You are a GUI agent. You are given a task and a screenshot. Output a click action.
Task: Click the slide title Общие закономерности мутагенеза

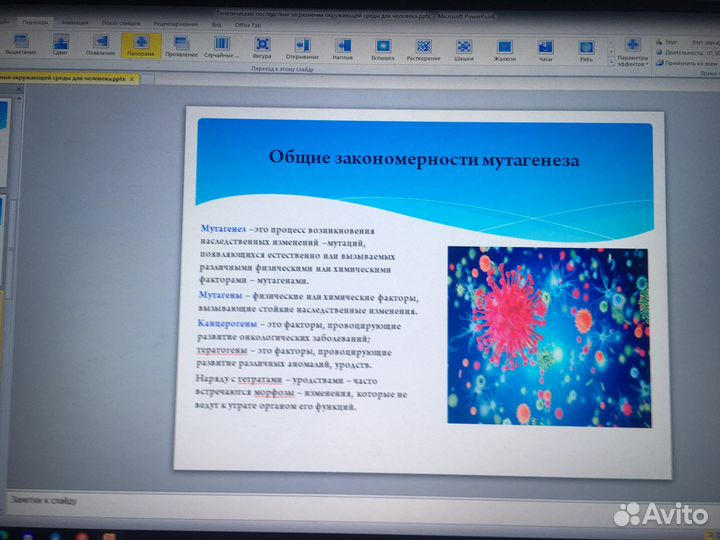(424, 158)
